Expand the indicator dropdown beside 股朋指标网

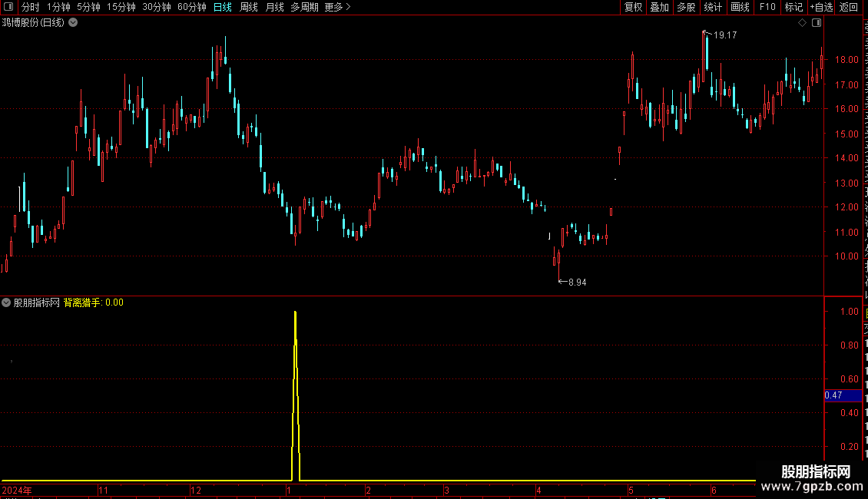tap(6, 302)
